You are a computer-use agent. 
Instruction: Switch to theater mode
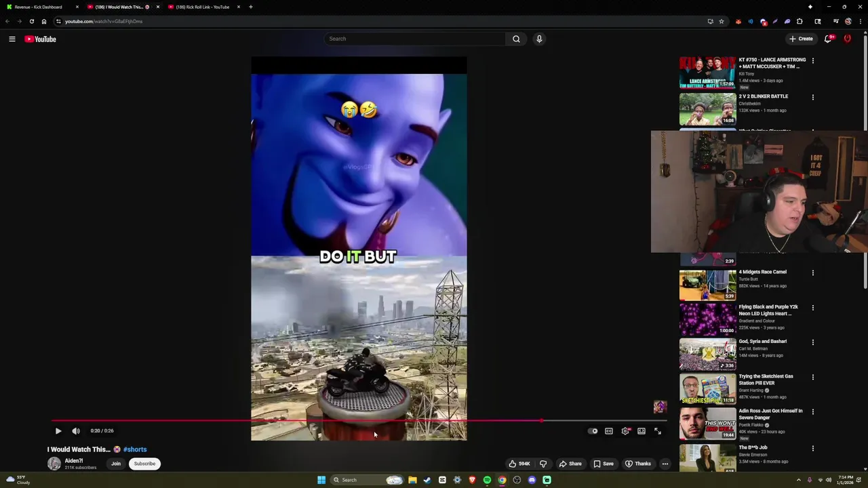pyautogui.click(x=642, y=431)
